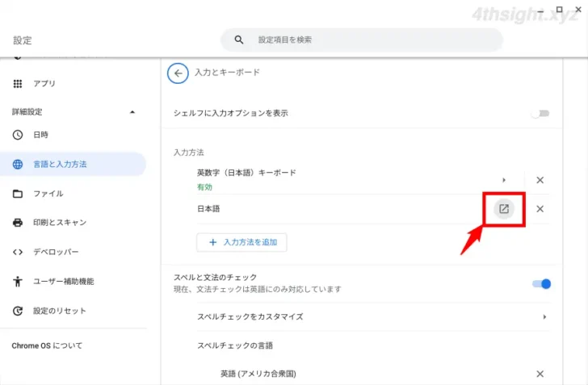Open Chrome OS について page
The image size is (588, 385).
[47, 345]
